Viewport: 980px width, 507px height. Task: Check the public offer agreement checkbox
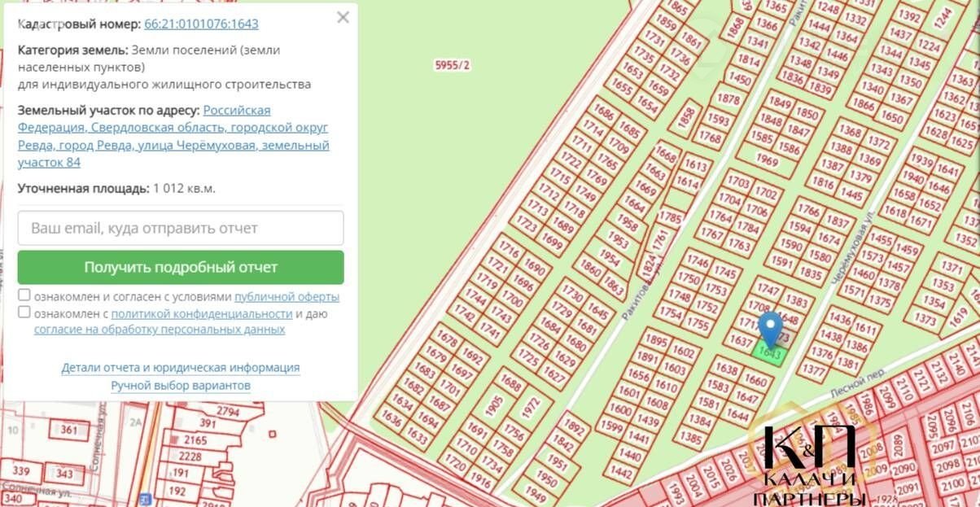coord(24,295)
